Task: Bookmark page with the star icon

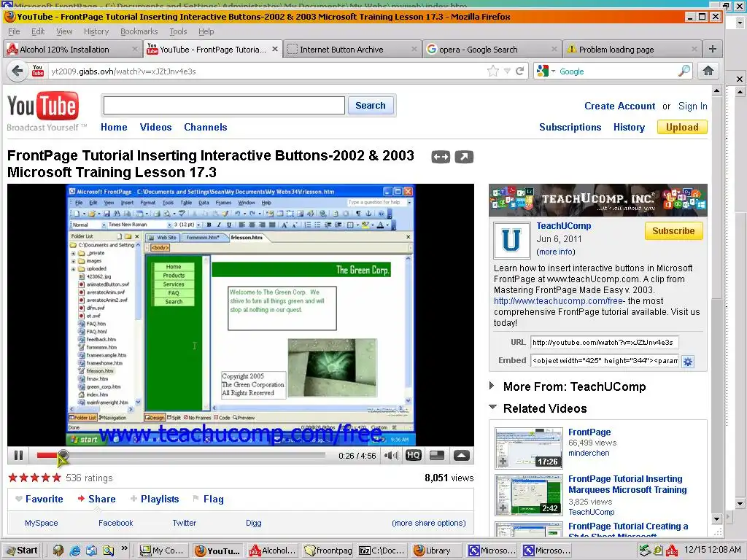Action: point(493,71)
